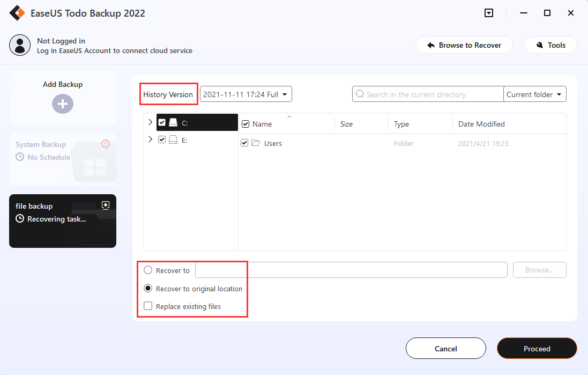Screen dimensions: 588x375
Task: Click the user account avatar icon
Action: (19, 45)
